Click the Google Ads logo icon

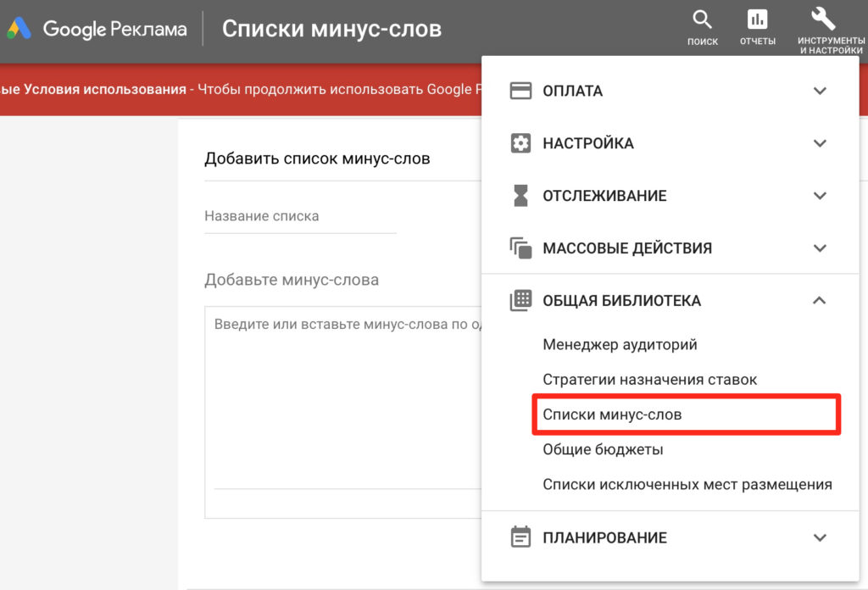[19, 29]
